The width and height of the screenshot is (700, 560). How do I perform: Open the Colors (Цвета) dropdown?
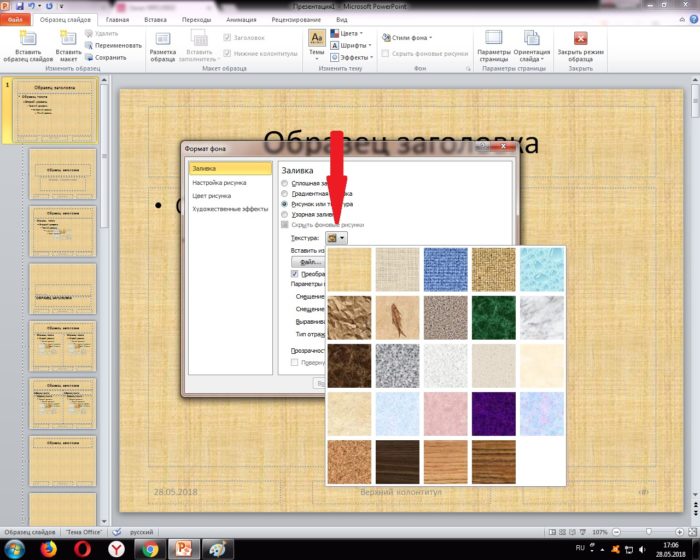(347, 33)
